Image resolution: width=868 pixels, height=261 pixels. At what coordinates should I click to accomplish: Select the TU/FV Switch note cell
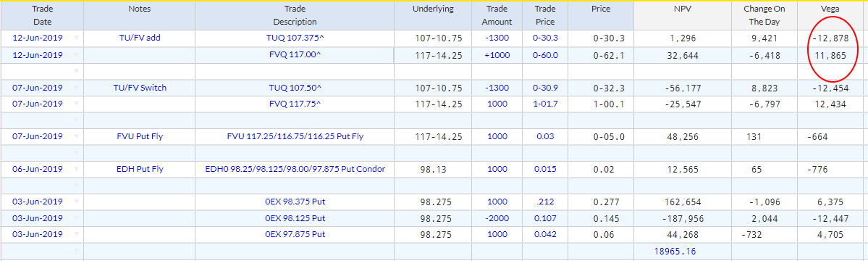[x=139, y=88]
